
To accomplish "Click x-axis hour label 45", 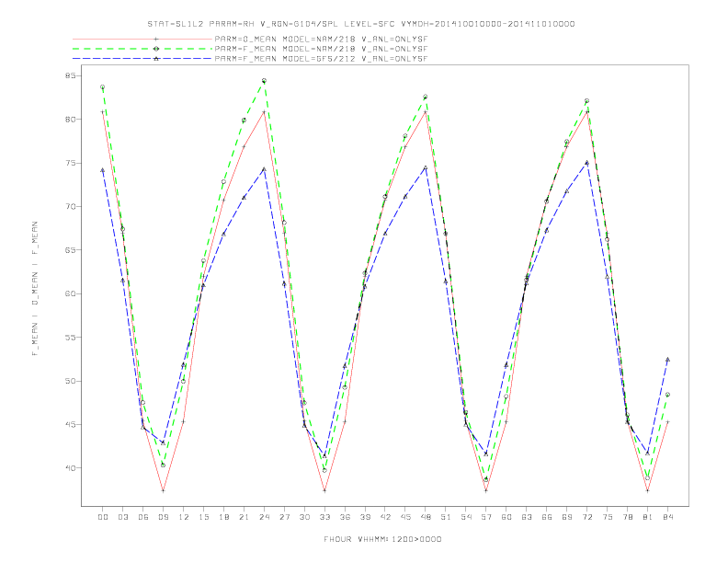I will pos(405,517).
